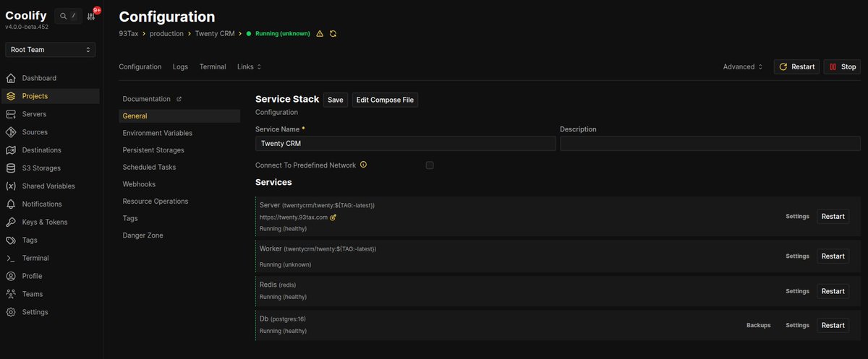
Task: Click the Coolify logo text
Action: [27, 15]
